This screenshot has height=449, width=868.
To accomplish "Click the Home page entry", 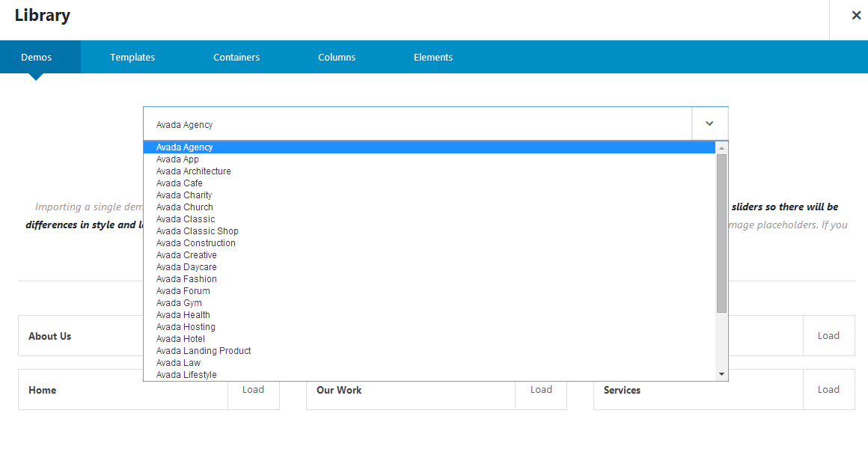I will [43, 390].
